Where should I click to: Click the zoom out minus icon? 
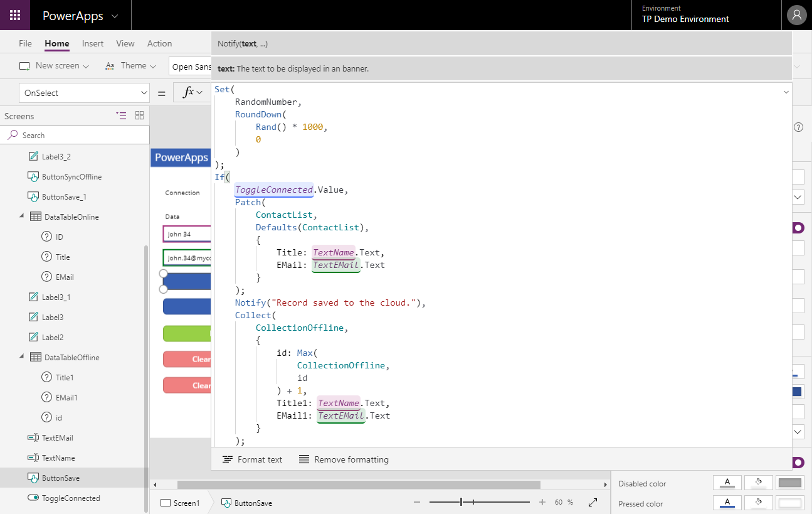[417, 503]
